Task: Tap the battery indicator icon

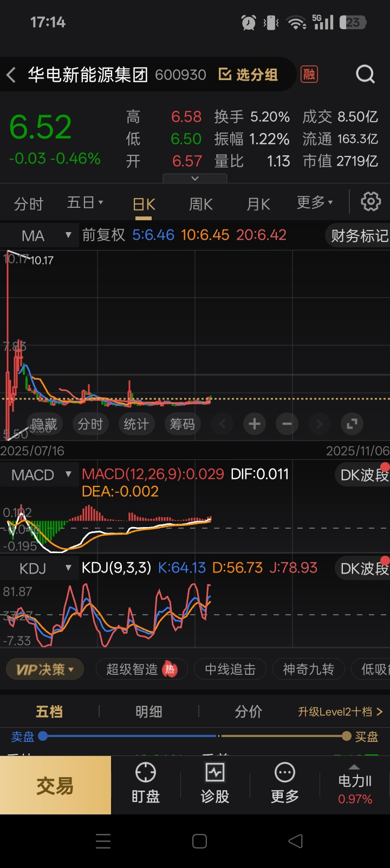Action: [x=353, y=22]
